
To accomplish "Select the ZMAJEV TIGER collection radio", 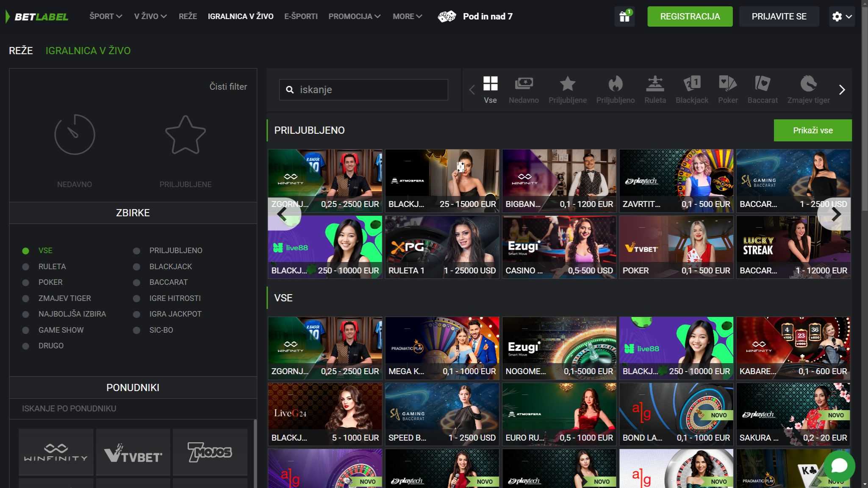I will pos(25,298).
